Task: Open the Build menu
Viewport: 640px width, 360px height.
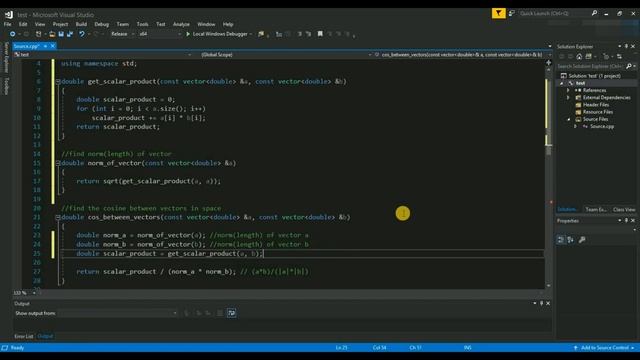Action: [x=81, y=24]
